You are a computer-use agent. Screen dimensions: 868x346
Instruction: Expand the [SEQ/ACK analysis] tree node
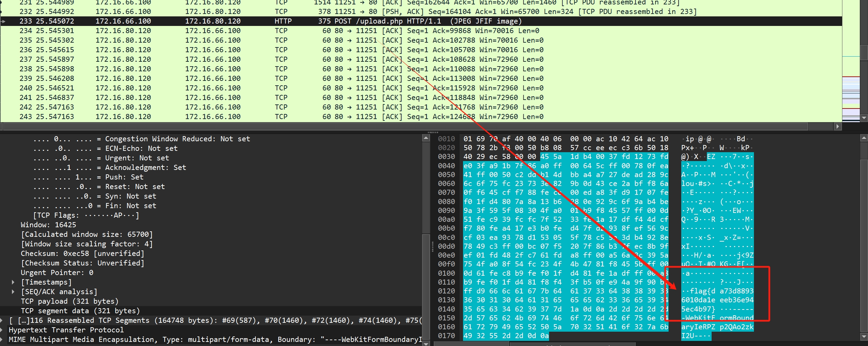(x=14, y=291)
